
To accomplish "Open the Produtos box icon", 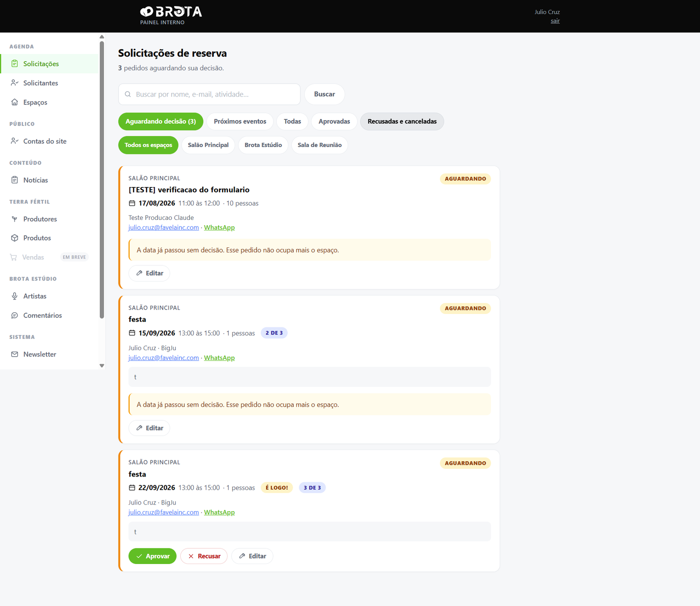I will [x=14, y=238].
